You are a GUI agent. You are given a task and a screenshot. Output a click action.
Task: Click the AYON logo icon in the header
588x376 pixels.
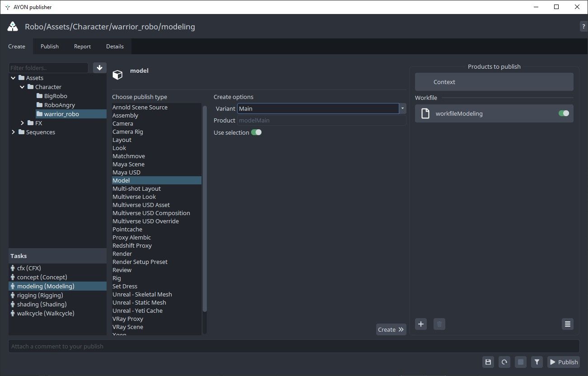tap(12, 26)
